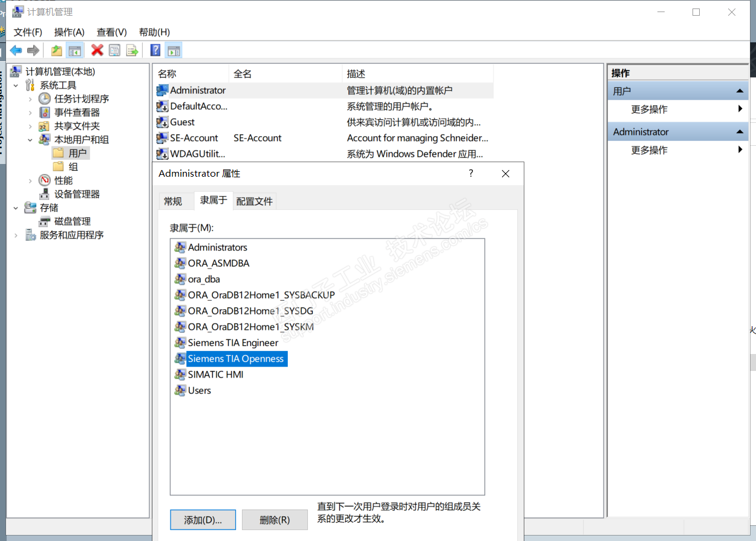
Task: Click the DefaultAcco... user account icon
Action: click(x=162, y=106)
